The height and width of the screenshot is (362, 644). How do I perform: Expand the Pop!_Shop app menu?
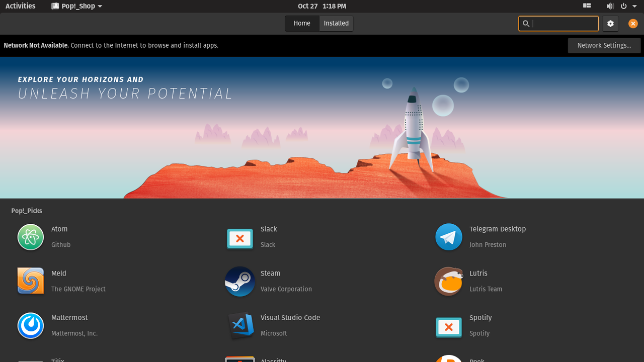[x=77, y=6]
